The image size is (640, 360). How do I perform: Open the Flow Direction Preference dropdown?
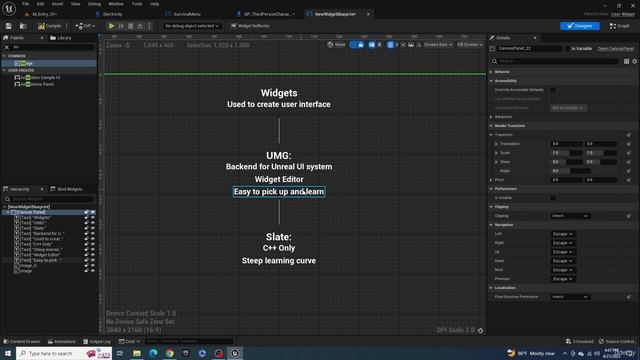570,297
